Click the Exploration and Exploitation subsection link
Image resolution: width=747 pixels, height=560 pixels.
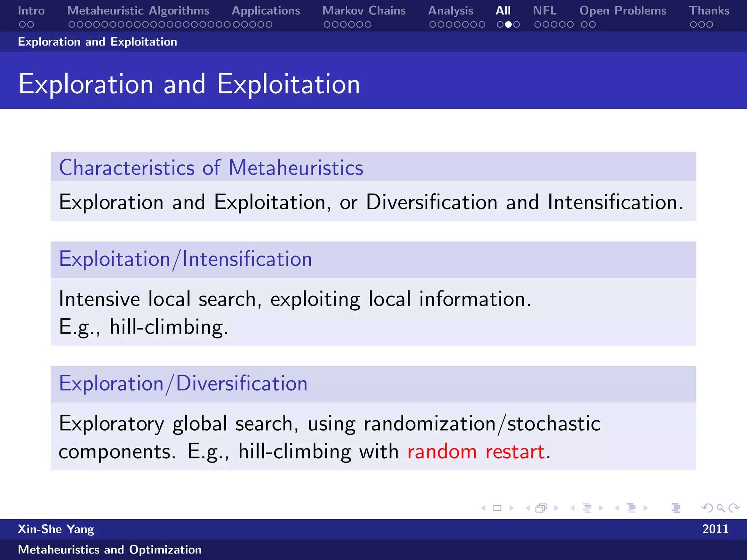(97, 42)
